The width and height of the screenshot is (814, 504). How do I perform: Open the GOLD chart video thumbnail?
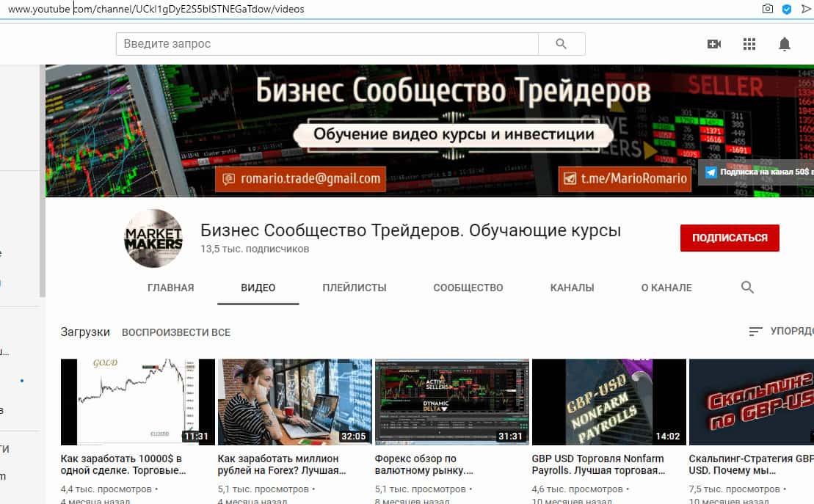point(137,402)
